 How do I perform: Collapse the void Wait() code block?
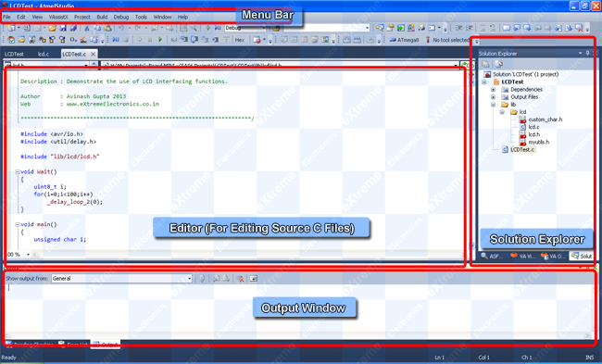coord(18,171)
